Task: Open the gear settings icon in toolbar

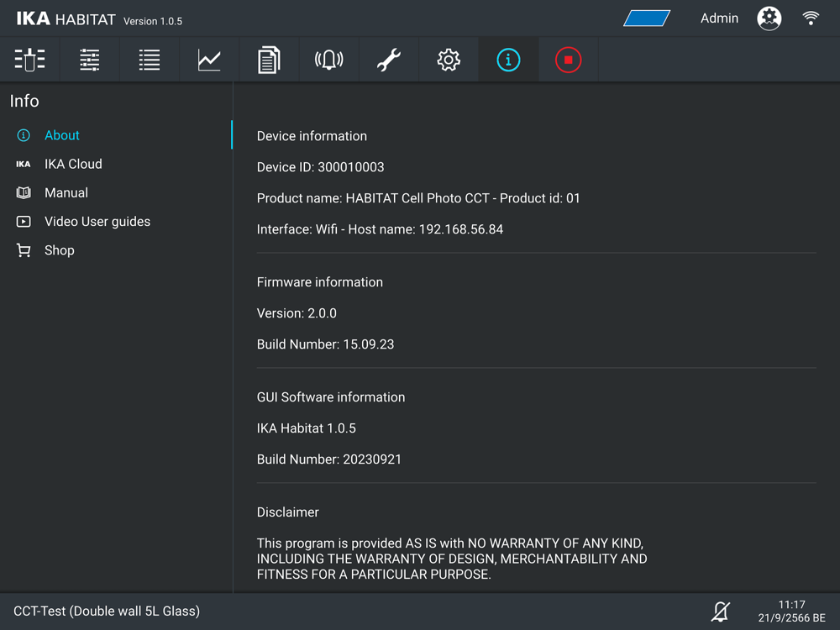Action: 449,60
